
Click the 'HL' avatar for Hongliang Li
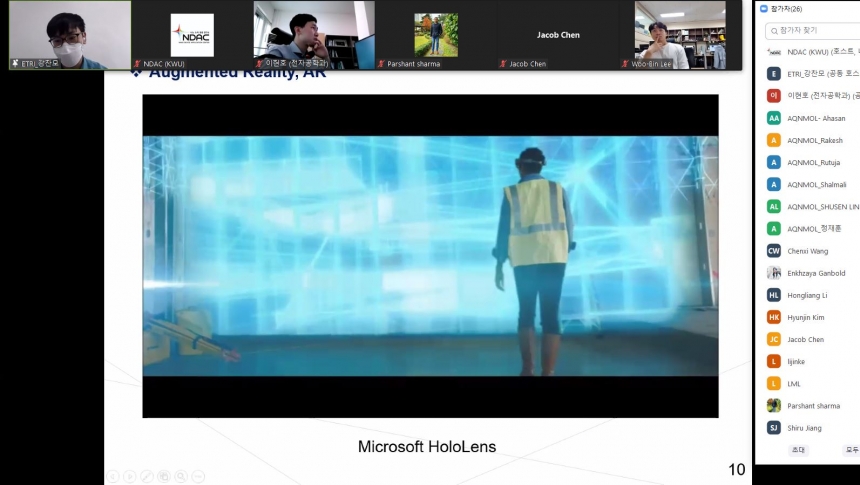click(774, 295)
